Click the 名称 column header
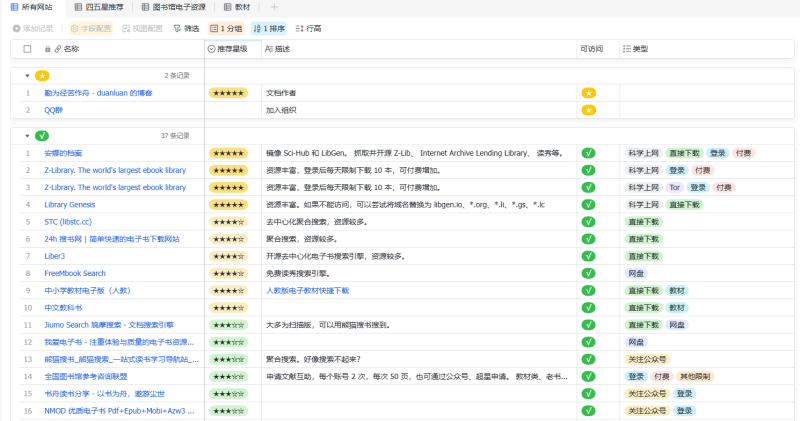Viewport: 800px width, 421px height. tap(71, 49)
